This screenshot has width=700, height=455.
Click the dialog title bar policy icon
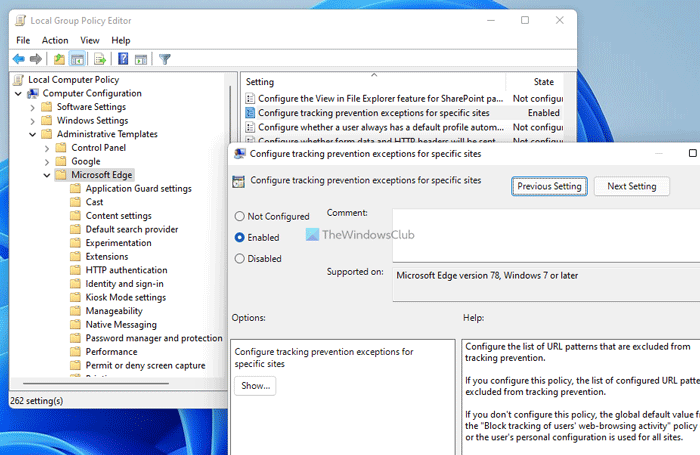(240, 154)
